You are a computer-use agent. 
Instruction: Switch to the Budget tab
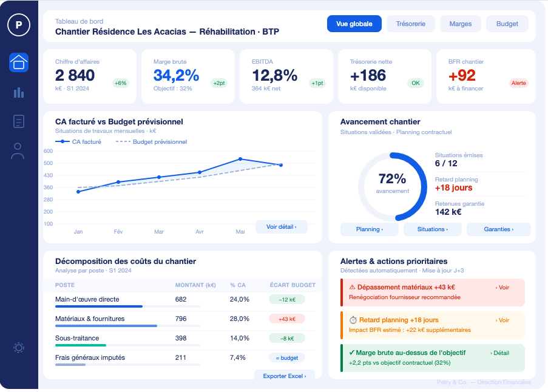[507, 24]
